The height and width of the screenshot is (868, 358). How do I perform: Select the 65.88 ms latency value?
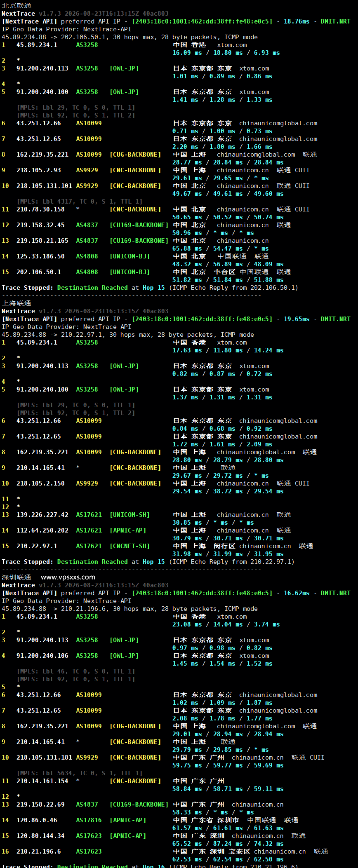pyautogui.click(x=187, y=249)
